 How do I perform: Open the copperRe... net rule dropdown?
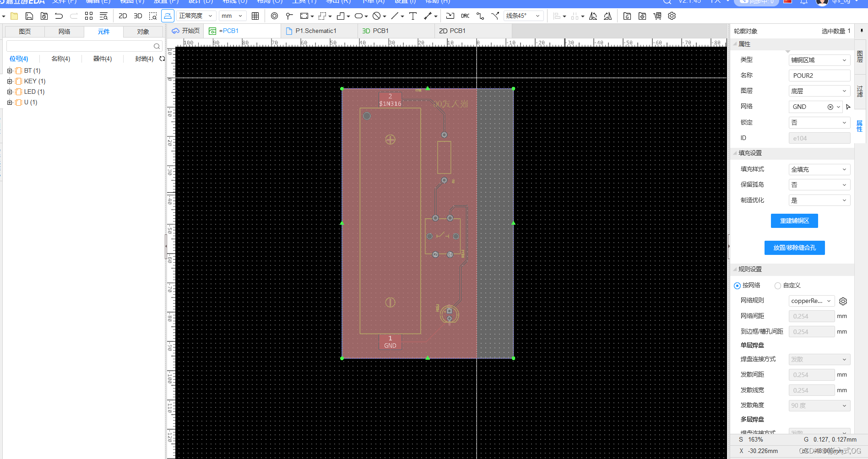tap(812, 301)
